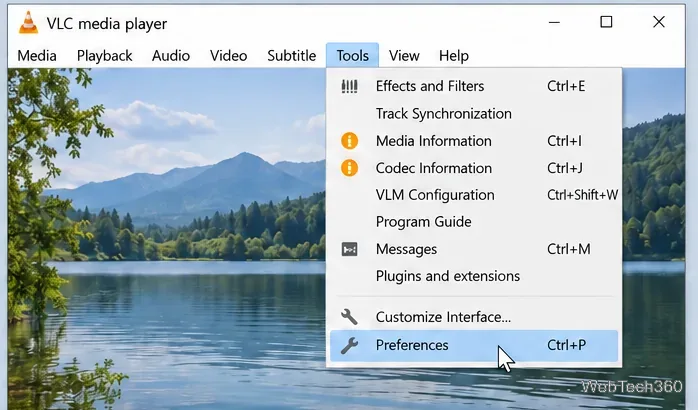Click the Ctrl+E shortcut text
Screen dimensions: 698x410
[566, 86]
